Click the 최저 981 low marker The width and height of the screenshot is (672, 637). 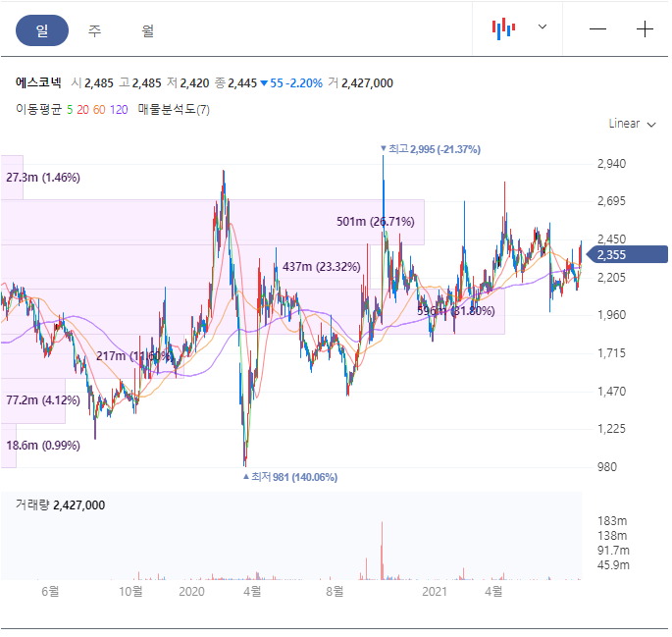click(x=290, y=477)
